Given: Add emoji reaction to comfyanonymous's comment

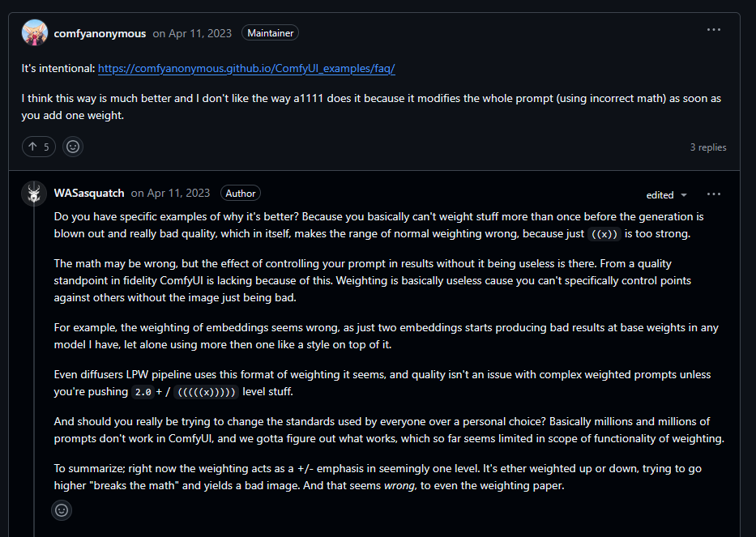Looking at the screenshot, I should (73, 147).
